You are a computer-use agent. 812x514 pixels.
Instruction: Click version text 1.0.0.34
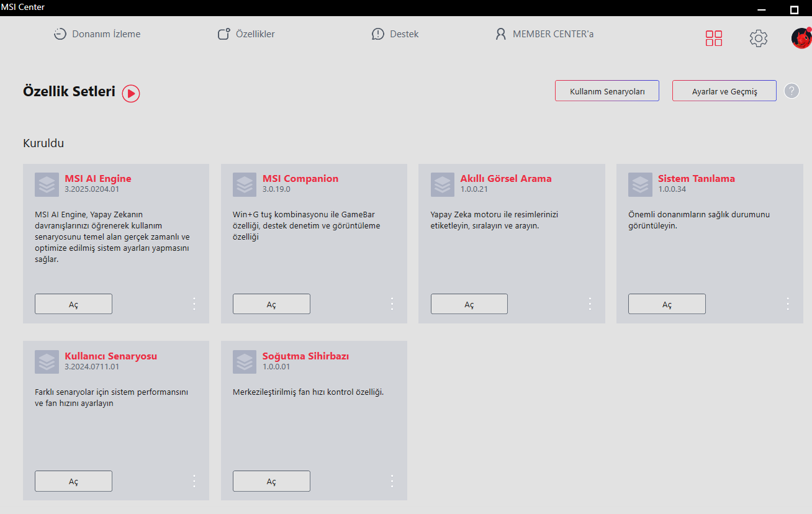pos(672,189)
